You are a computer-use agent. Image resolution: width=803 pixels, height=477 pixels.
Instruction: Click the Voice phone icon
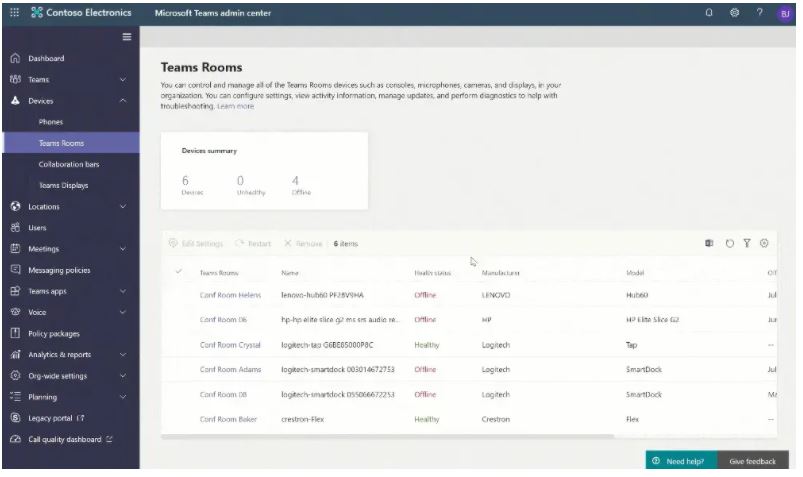[15, 312]
